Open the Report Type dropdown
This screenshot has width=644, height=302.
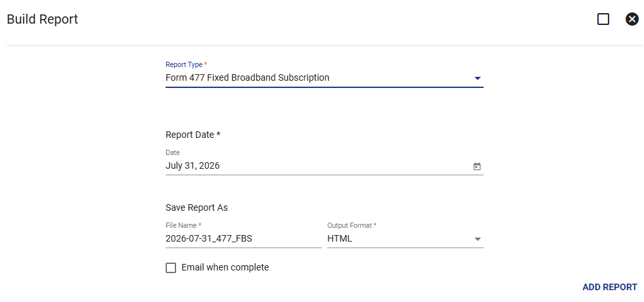tap(325, 78)
